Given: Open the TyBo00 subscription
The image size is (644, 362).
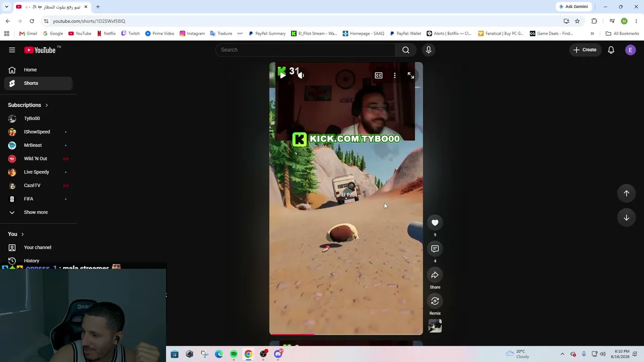Looking at the screenshot, I should click(38, 118).
